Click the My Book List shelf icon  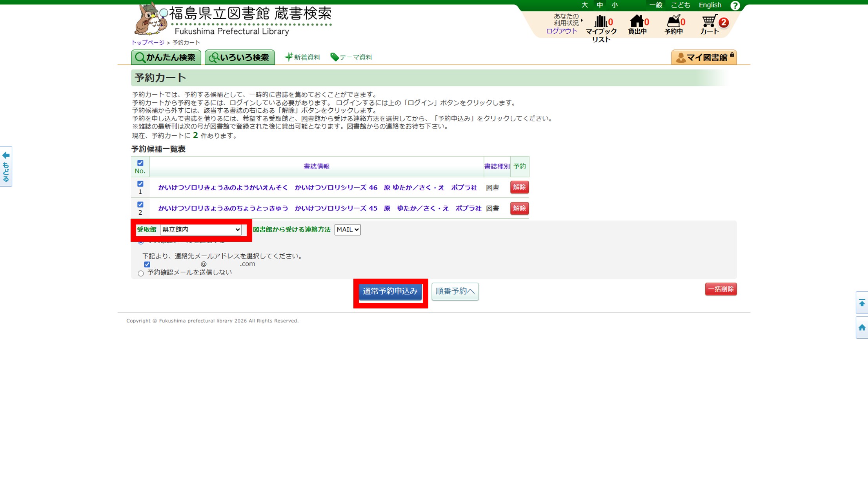coord(601,22)
